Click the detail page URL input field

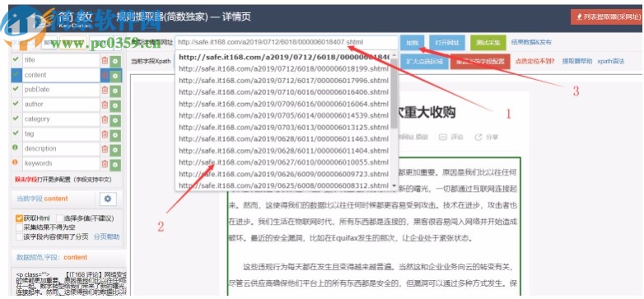(x=287, y=43)
